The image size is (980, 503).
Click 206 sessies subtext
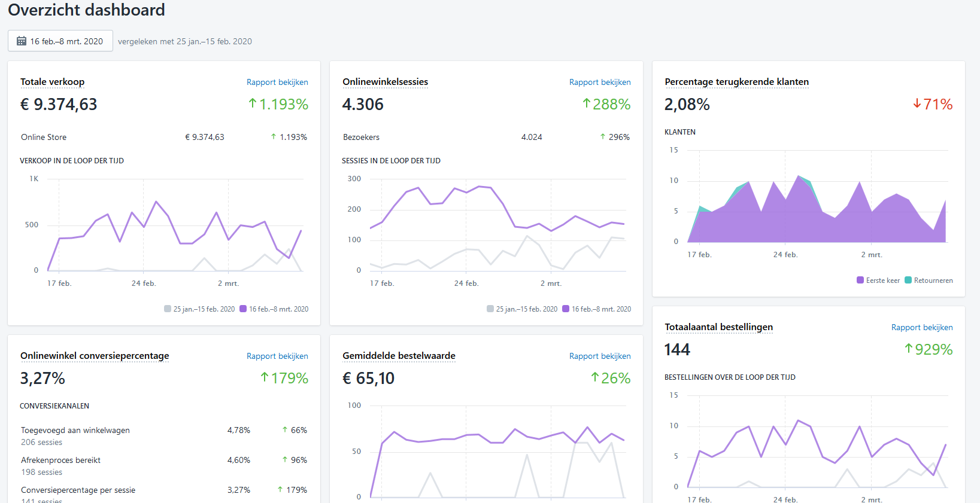[x=42, y=442]
